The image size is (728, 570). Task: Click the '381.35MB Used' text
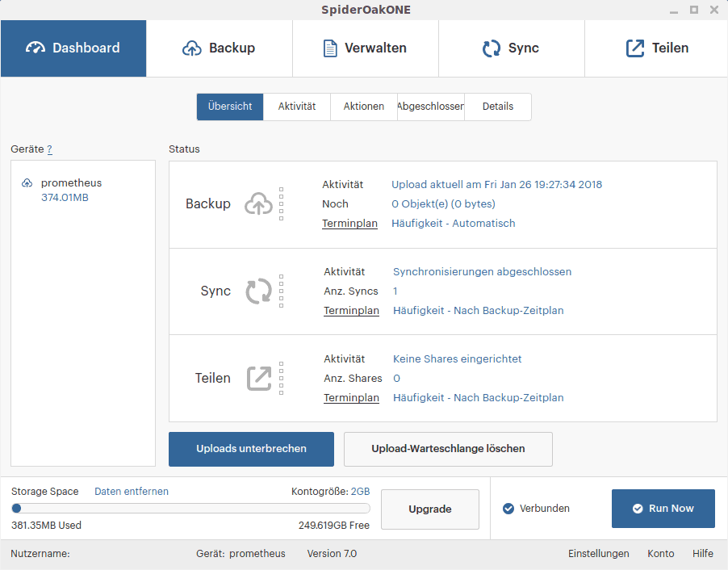(46, 526)
